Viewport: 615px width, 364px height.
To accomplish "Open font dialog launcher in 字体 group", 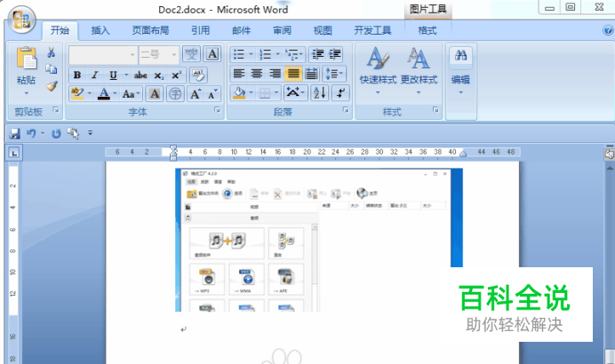I will (217, 110).
